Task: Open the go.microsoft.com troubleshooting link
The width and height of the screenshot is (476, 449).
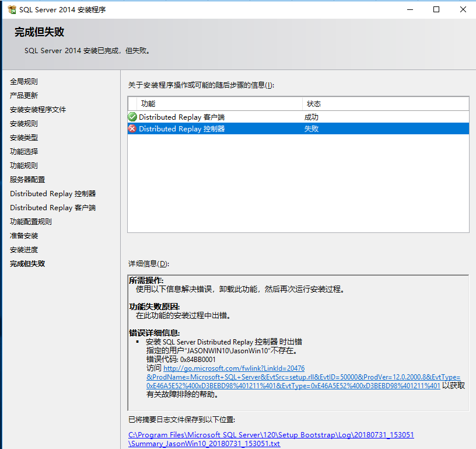Action: pyautogui.click(x=303, y=377)
